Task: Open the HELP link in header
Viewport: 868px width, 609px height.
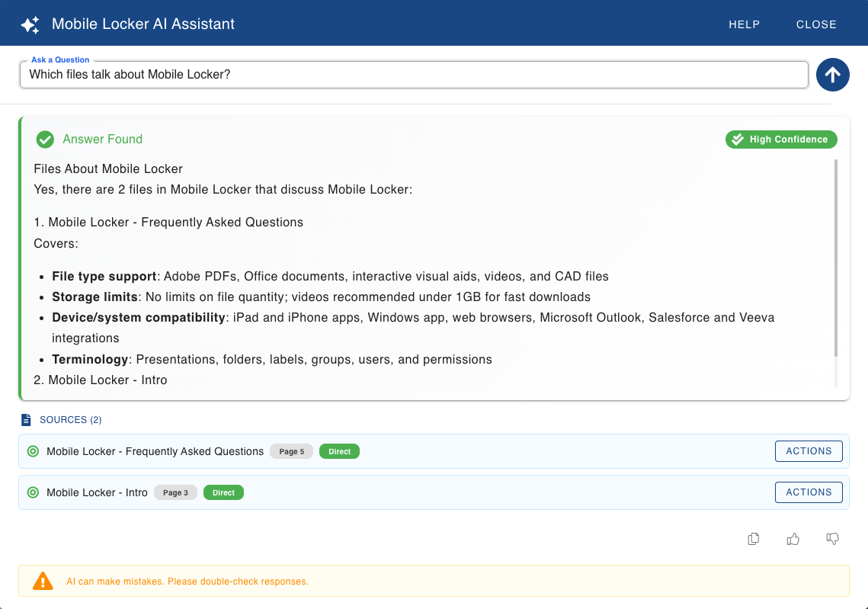Action: click(x=744, y=24)
